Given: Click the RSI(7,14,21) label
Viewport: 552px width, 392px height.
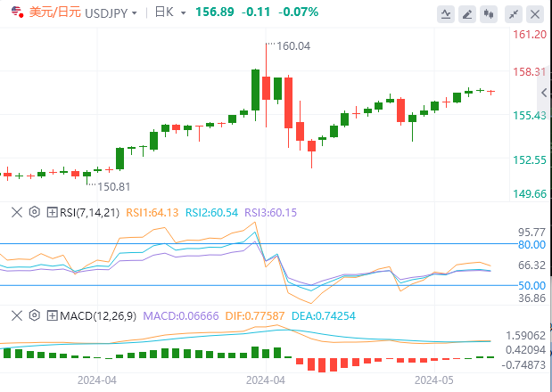Looking at the screenshot, I should 89,212.
